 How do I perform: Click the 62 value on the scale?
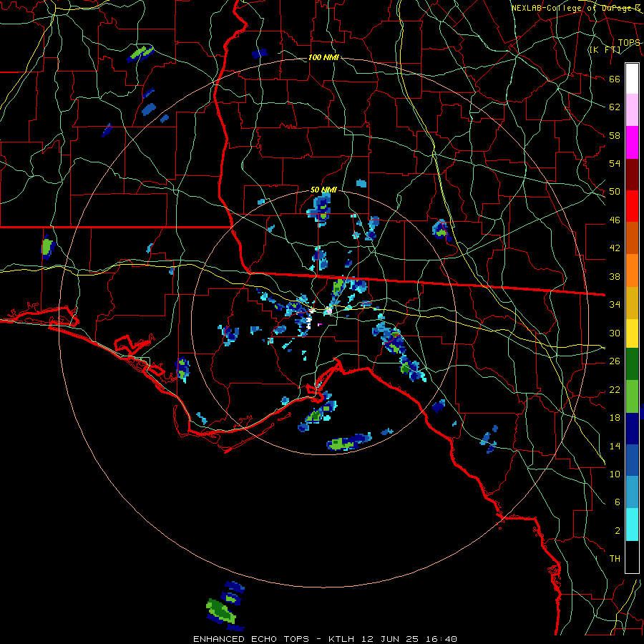point(615,107)
